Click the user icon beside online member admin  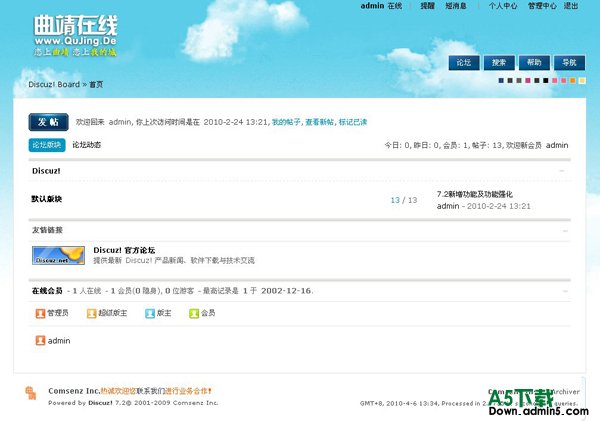point(40,340)
